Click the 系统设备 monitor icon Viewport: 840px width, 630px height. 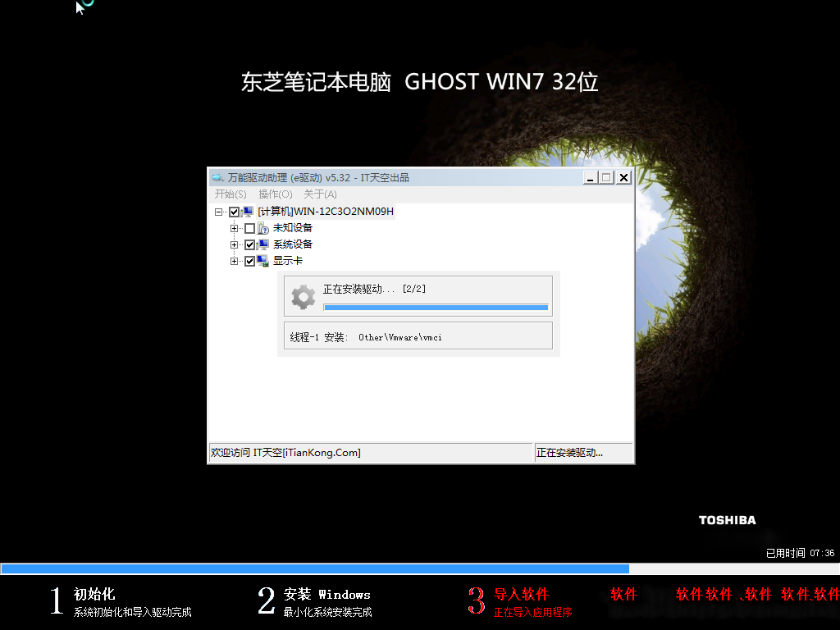pos(263,244)
